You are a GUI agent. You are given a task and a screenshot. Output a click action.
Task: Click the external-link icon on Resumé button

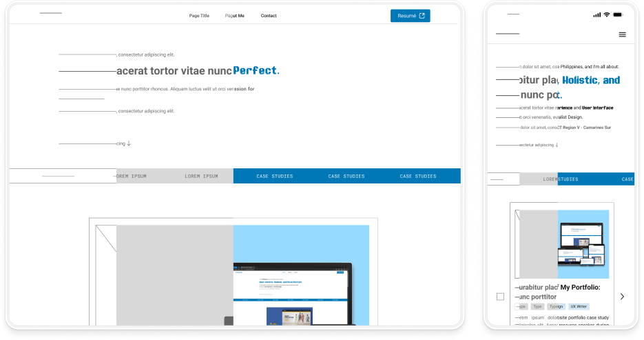click(422, 16)
